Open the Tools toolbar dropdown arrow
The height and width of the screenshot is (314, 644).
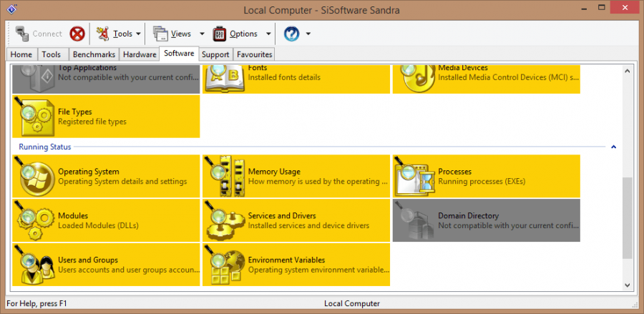click(138, 34)
